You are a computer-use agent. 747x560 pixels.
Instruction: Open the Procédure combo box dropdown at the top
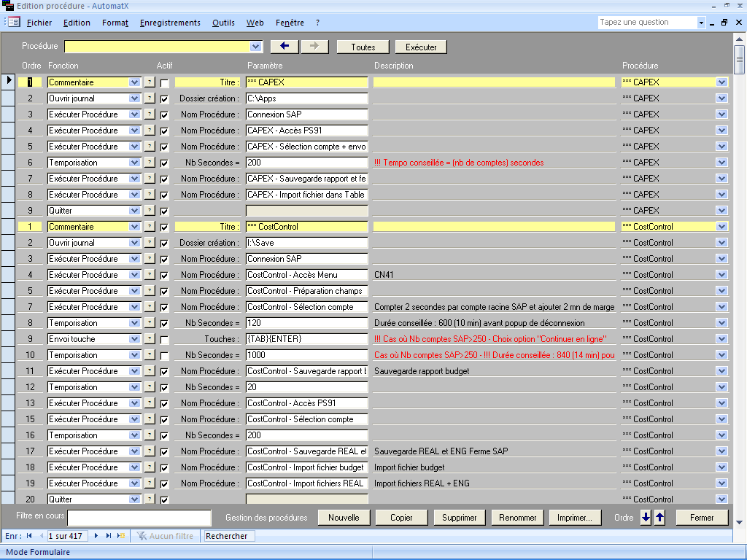click(256, 47)
